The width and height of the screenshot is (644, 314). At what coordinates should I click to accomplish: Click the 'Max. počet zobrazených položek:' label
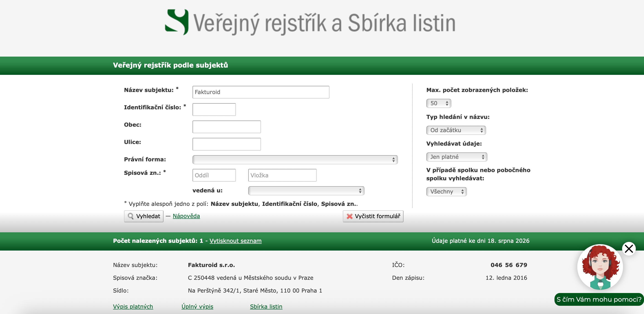477,90
